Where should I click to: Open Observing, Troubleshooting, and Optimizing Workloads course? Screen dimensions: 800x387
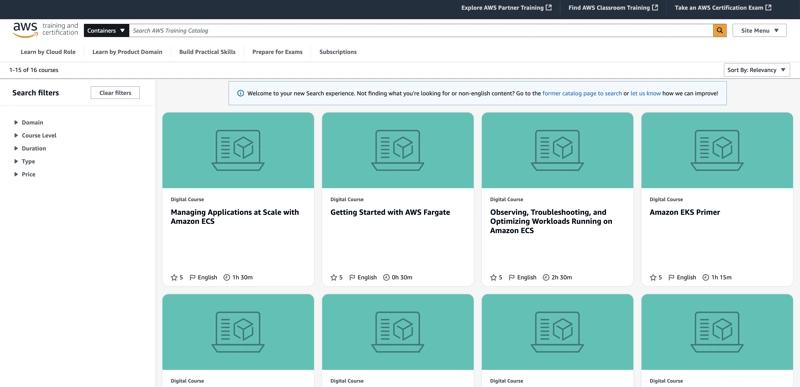click(x=551, y=221)
